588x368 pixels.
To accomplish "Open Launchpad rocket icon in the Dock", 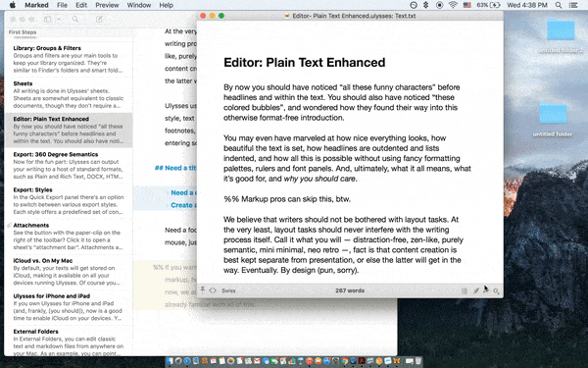I will pos(178,361).
